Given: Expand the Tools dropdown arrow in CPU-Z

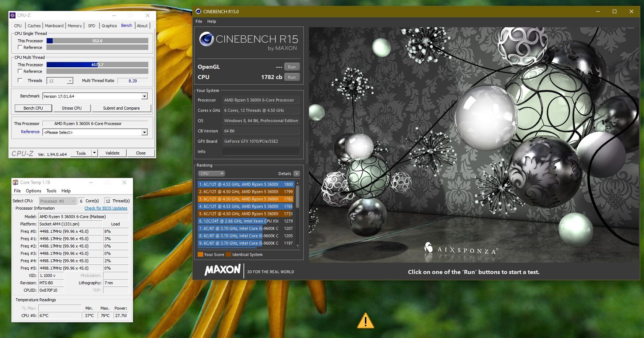Looking at the screenshot, I should [x=94, y=153].
